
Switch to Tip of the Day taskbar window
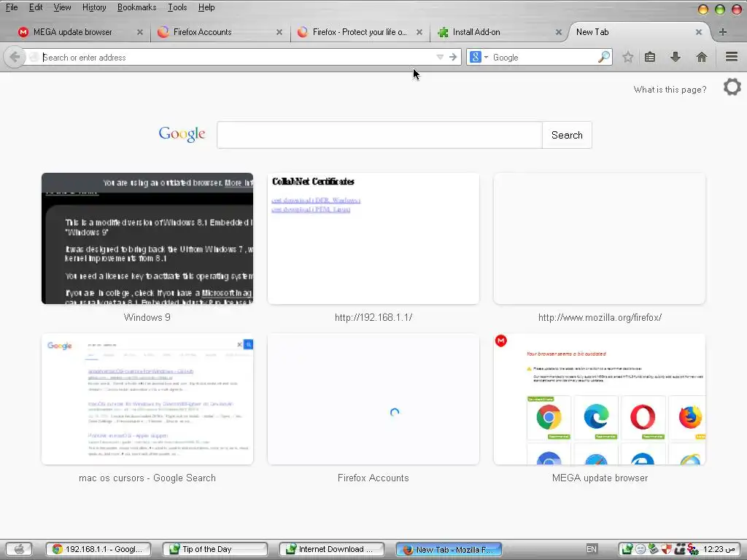[215, 549]
